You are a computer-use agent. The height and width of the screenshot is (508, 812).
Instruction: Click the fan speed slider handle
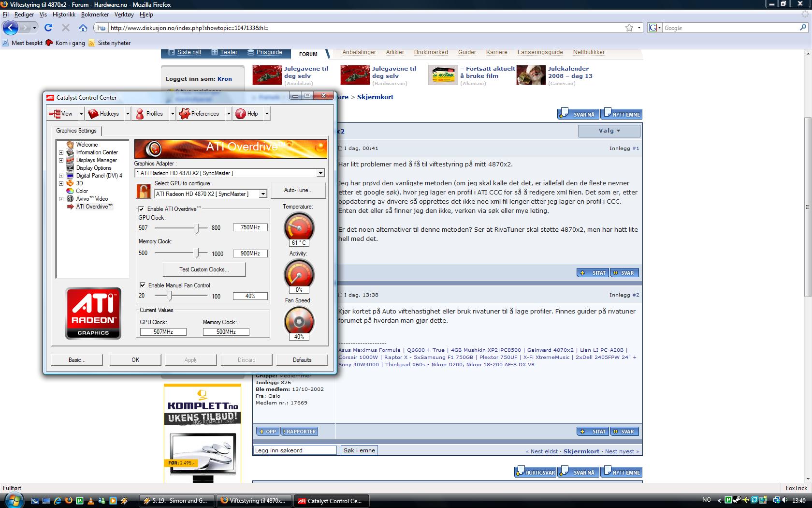point(171,296)
